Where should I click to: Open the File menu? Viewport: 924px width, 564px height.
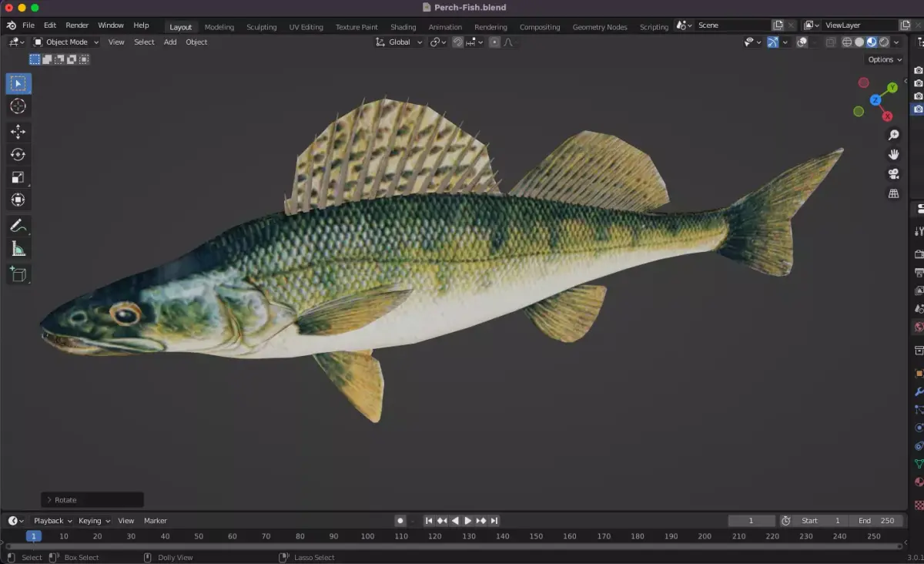[28, 25]
